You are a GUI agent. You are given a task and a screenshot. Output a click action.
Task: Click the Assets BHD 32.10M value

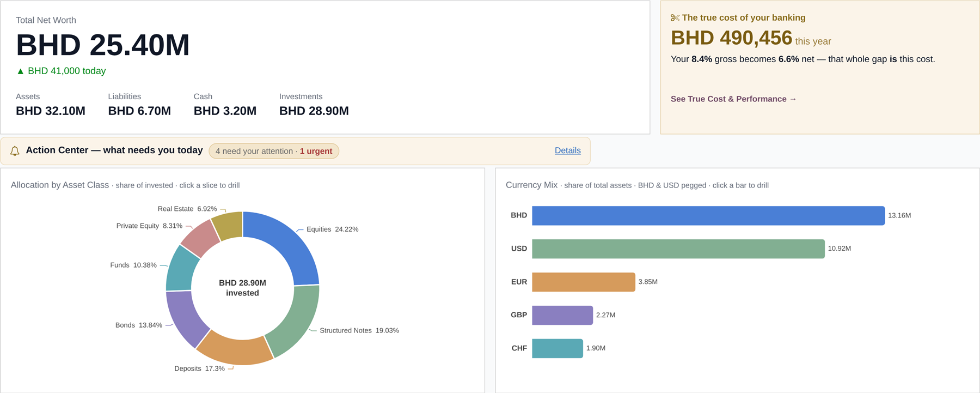(51, 111)
